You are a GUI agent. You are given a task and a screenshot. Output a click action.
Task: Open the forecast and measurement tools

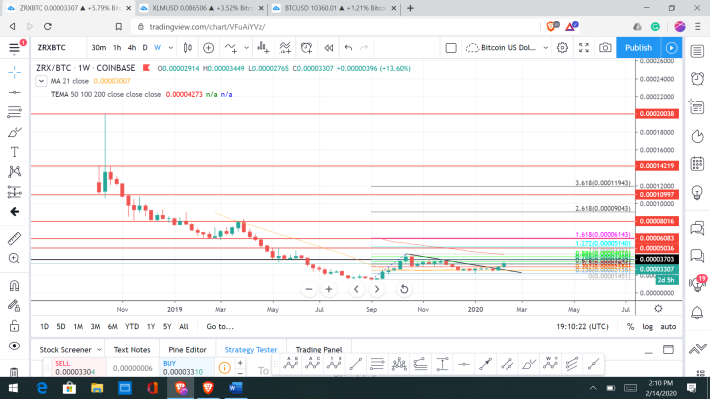(x=14, y=192)
